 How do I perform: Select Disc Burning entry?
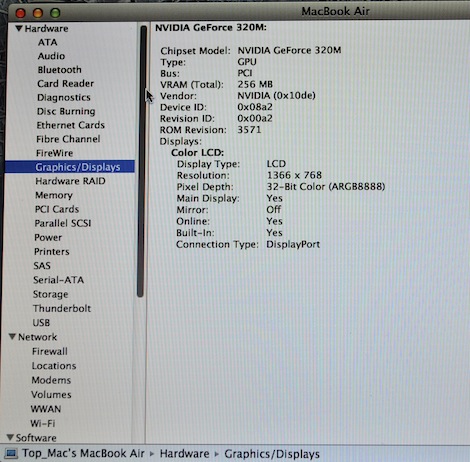tap(66, 111)
